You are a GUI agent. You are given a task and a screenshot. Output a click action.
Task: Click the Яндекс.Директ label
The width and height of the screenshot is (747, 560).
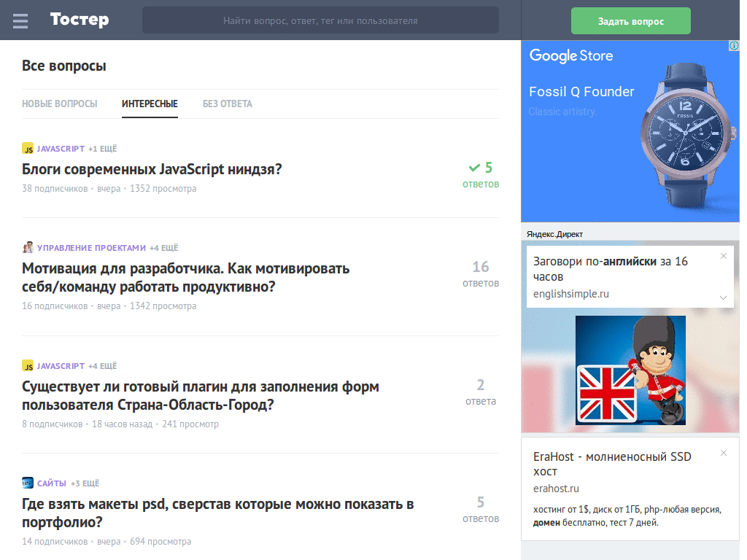[x=554, y=234]
